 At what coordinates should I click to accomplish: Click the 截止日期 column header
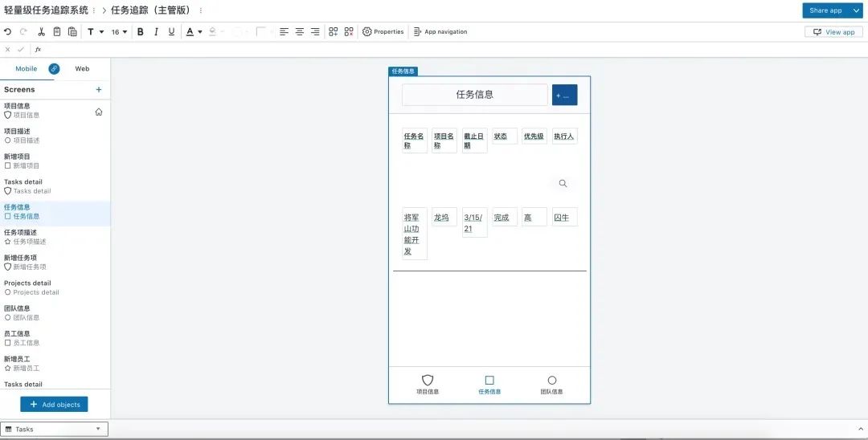coord(474,141)
